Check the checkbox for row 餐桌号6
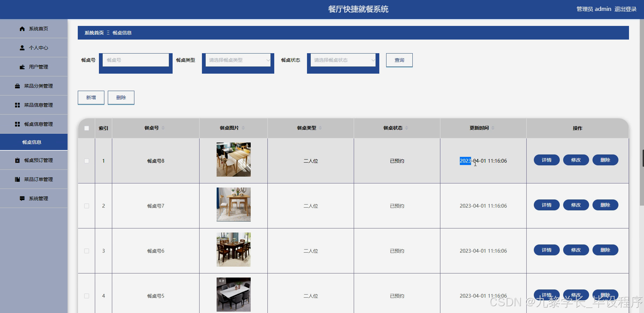 87,251
